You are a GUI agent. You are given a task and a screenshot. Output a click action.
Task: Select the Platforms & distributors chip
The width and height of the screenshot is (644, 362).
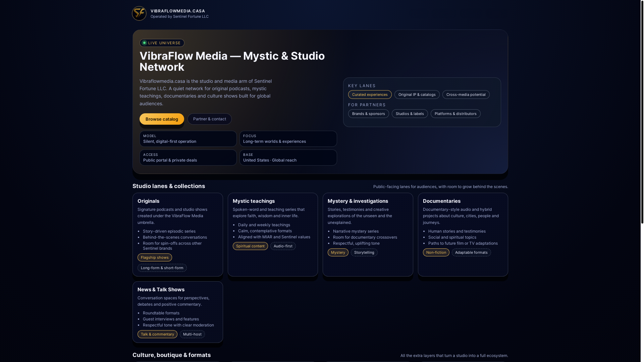(x=455, y=114)
